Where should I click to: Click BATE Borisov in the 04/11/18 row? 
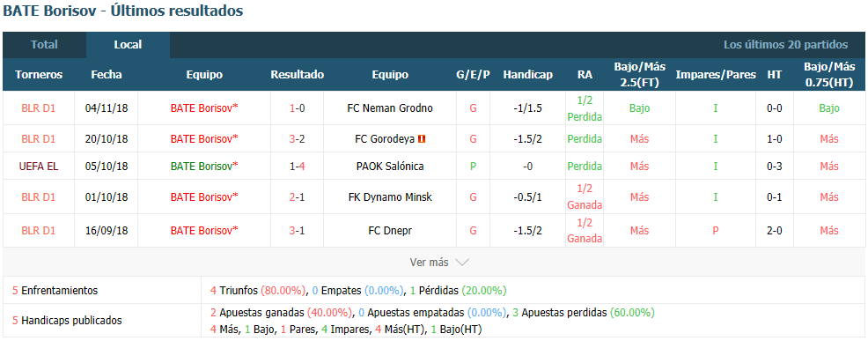[x=204, y=108]
